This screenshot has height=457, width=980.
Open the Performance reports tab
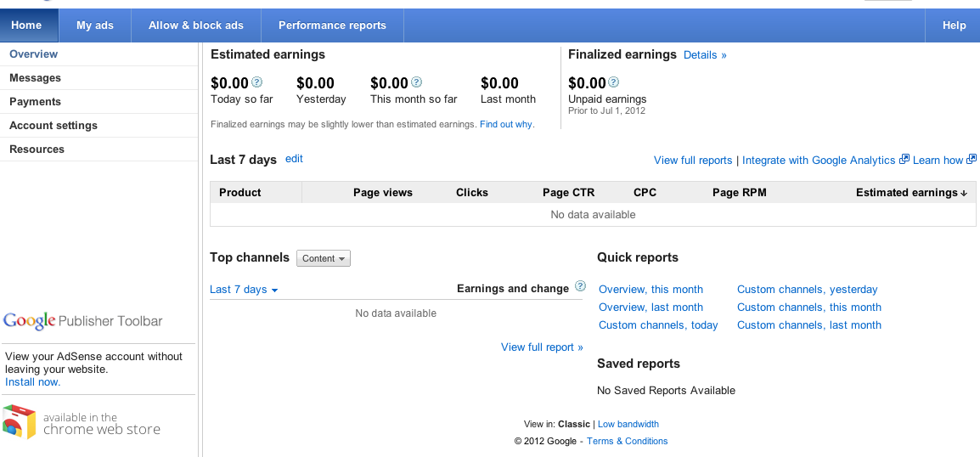pyautogui.click(x=332, y=25)
